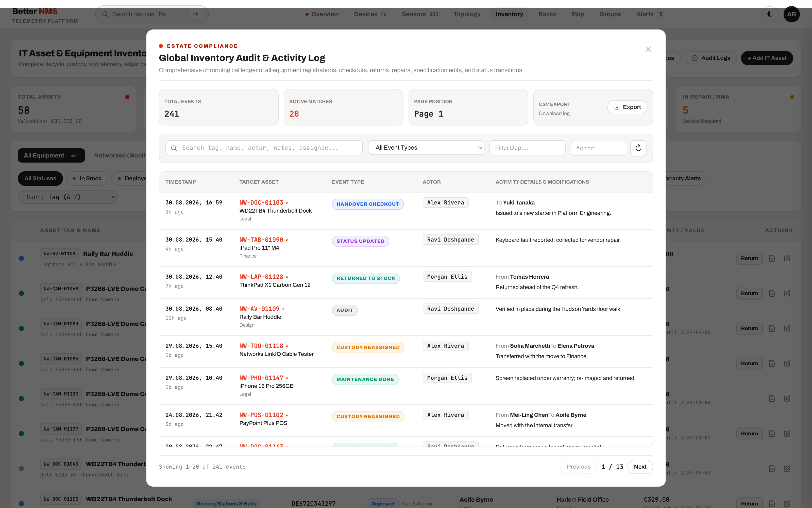This screenshot has width=812, height=508.
Task: Select the All Statuses filter pill
Action: tap(40, 178)
